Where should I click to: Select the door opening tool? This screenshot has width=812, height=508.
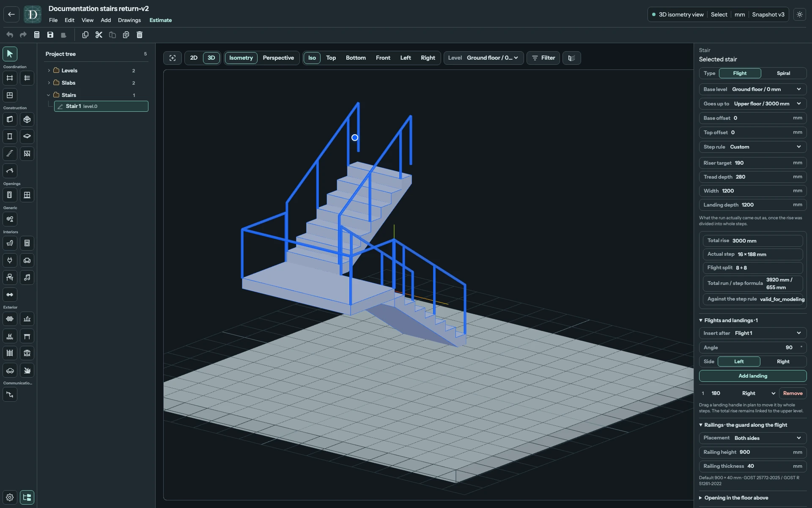coord(10,195)
